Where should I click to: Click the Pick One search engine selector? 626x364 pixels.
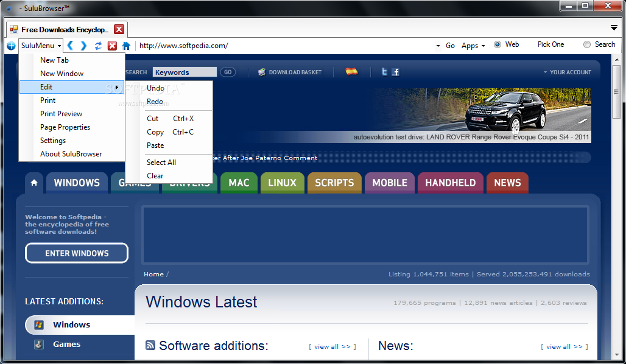click(x=550, y=44)
